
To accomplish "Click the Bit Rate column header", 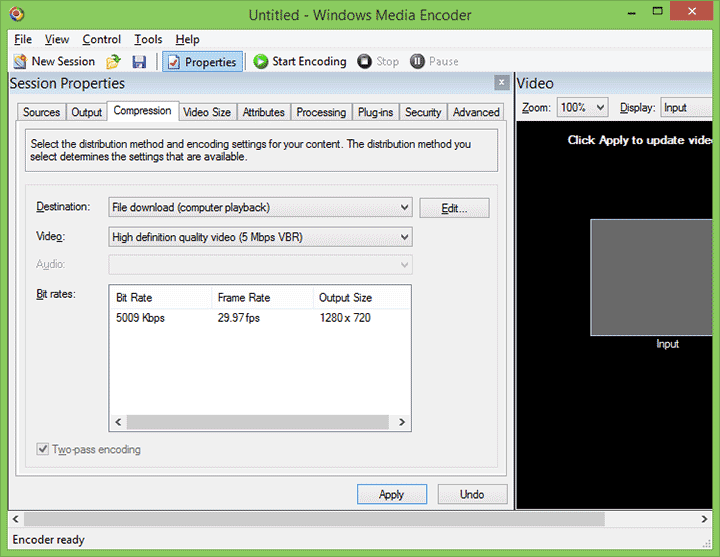I will [161, 298].
